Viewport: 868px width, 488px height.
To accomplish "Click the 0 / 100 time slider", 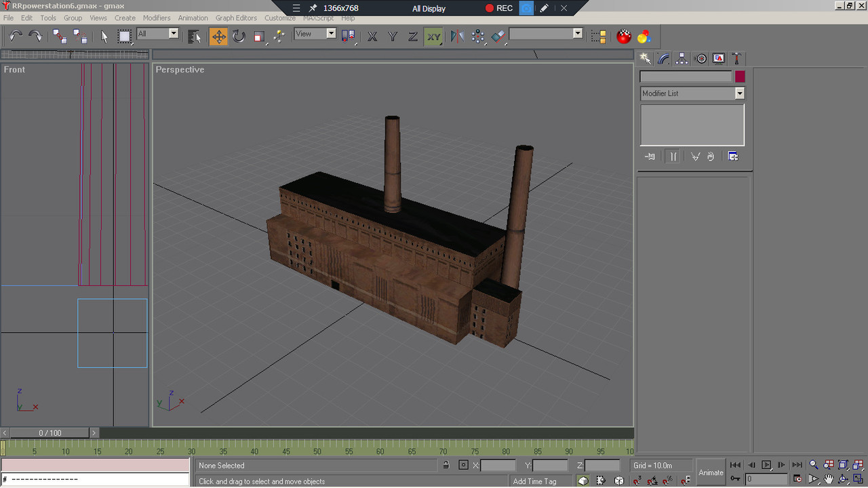I will tap(50, 432).
